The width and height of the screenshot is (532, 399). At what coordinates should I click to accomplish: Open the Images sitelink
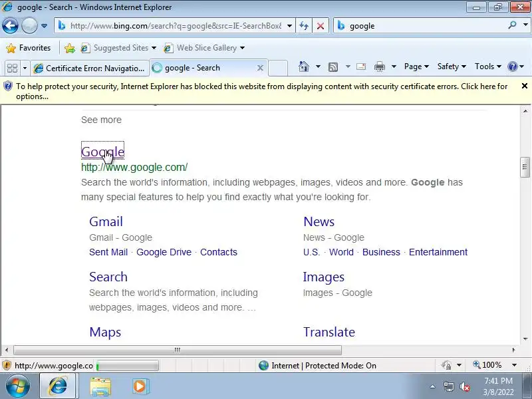point(324,277)
